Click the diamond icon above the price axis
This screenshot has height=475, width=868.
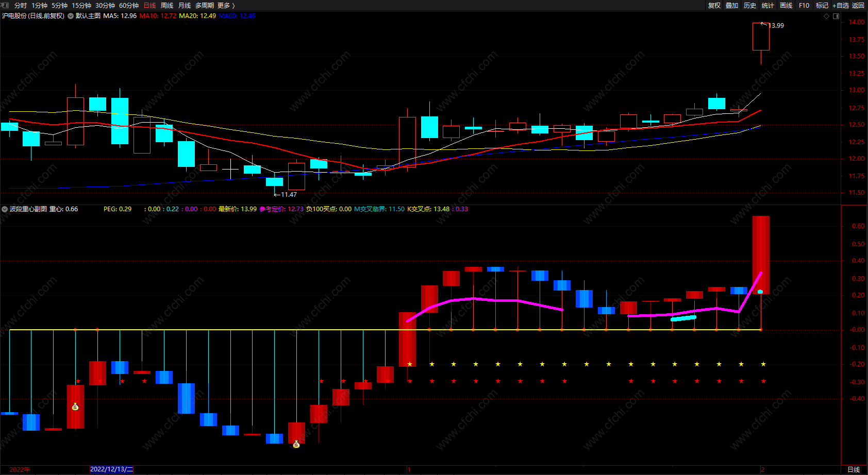pos(827,16)
